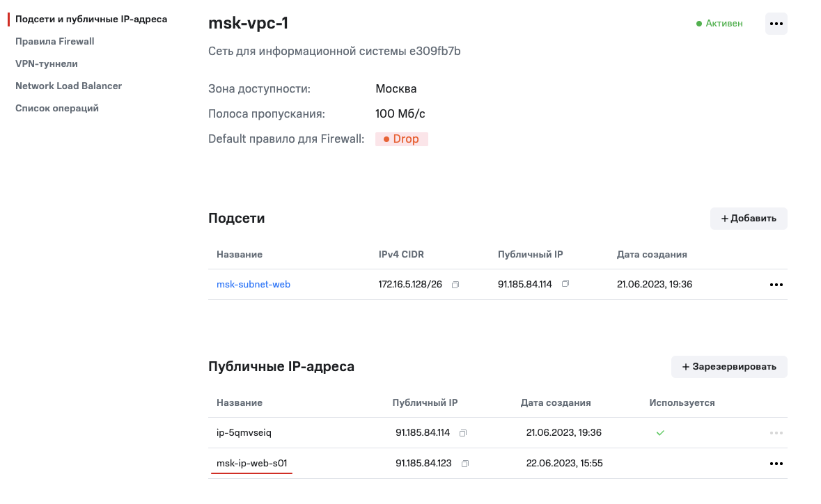Copy the IP address 91.185.84.114 of ip-5qmvseiq
Viewport: 821px width, 504px height.
point(463,433)
